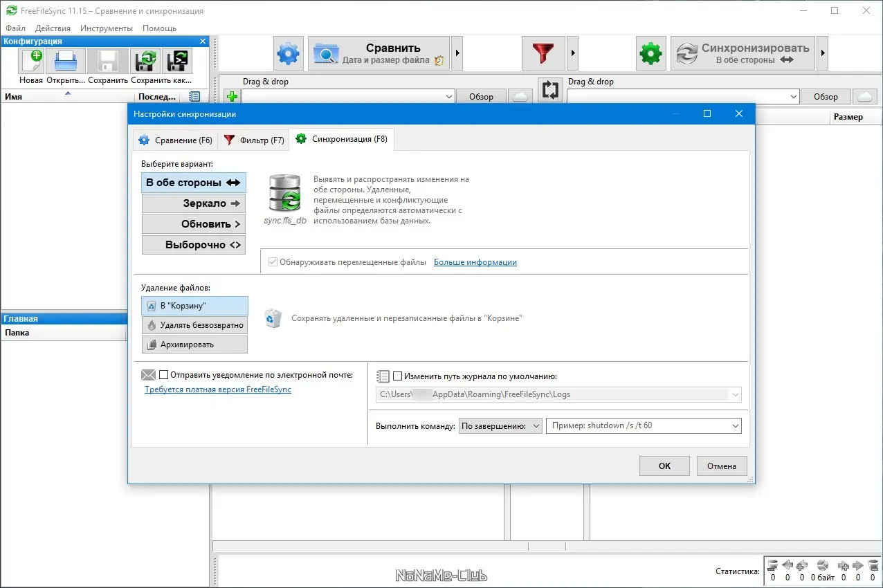Screen dimensions: 883x588
Task: Choose Удалять безвозвратно deletion option
Action: pos(194,324)
